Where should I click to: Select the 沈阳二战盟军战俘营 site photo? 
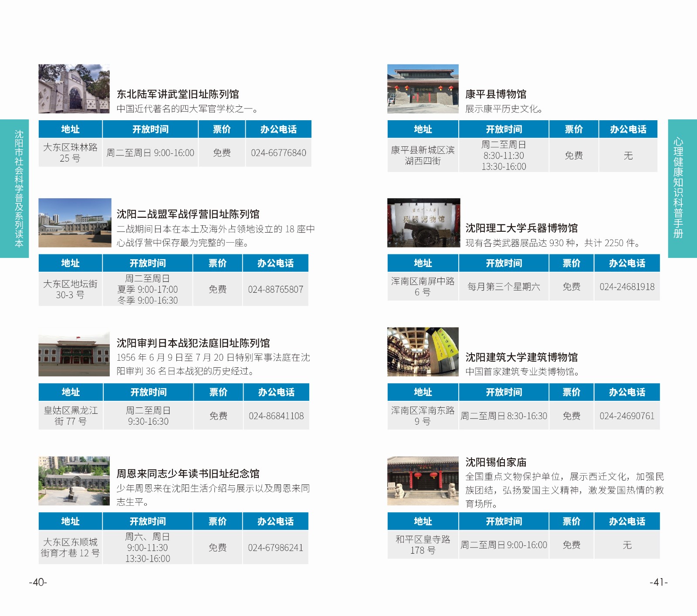point(75,223)
